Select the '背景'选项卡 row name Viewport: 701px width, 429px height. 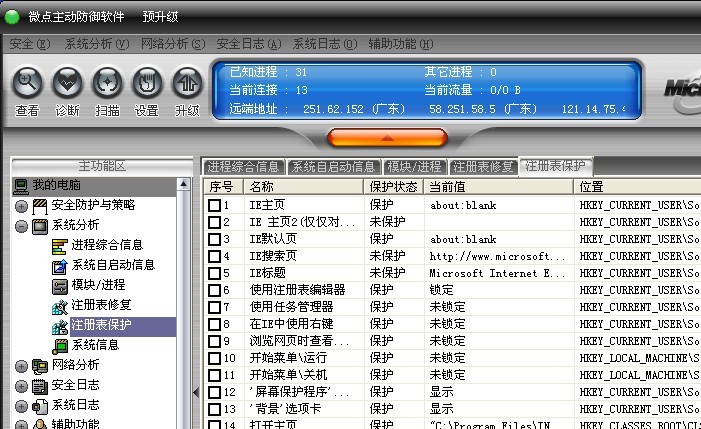(x=285, y=409)
